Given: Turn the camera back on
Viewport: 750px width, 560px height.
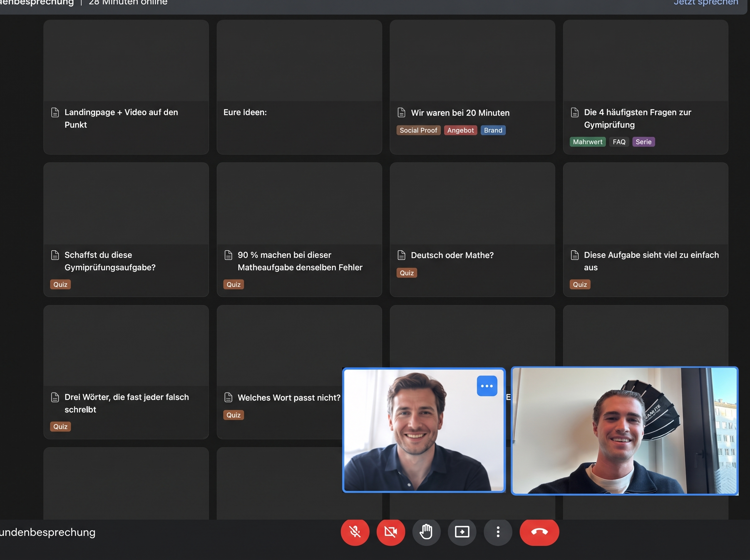Looking at the screenshot, I should [x=391, y=532].
